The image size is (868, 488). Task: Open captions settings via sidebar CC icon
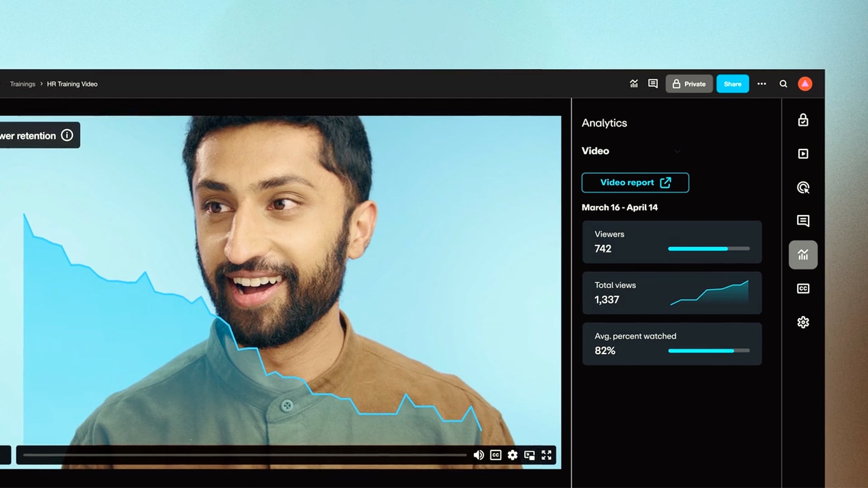[803, 288]
